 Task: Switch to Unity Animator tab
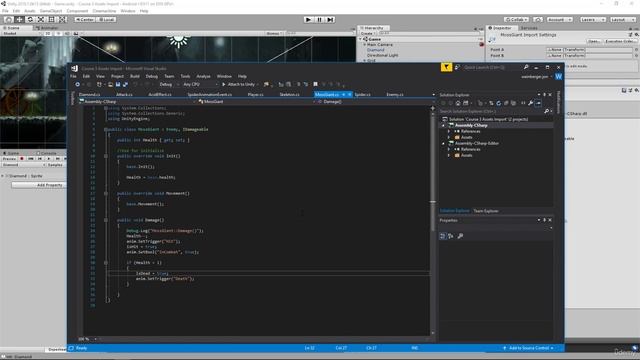click(48, 28)
